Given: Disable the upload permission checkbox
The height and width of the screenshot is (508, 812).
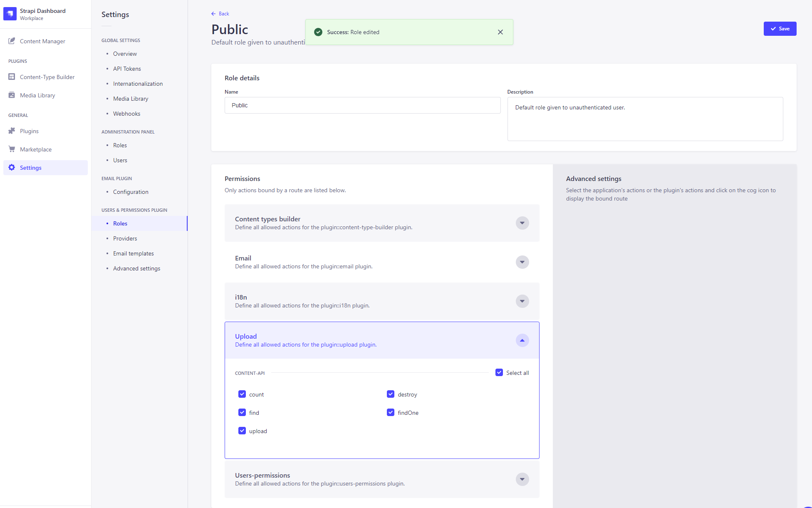Looking at the screenshot, I should point(242,431).
